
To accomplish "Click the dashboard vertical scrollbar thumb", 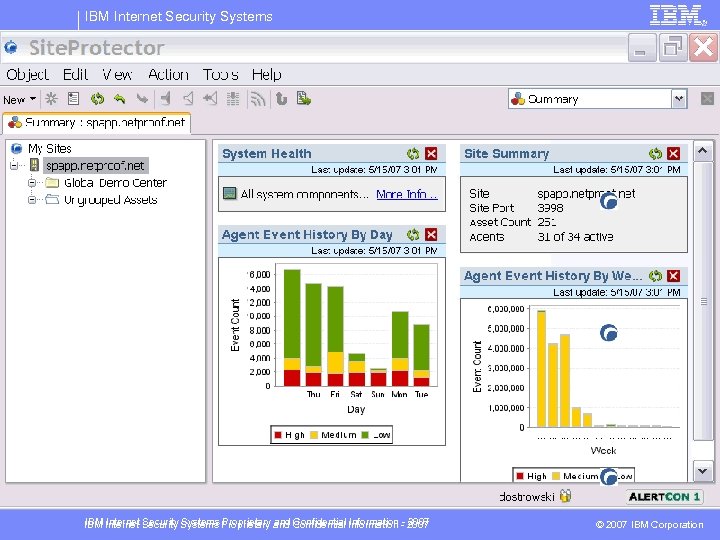I will [703, 301].
